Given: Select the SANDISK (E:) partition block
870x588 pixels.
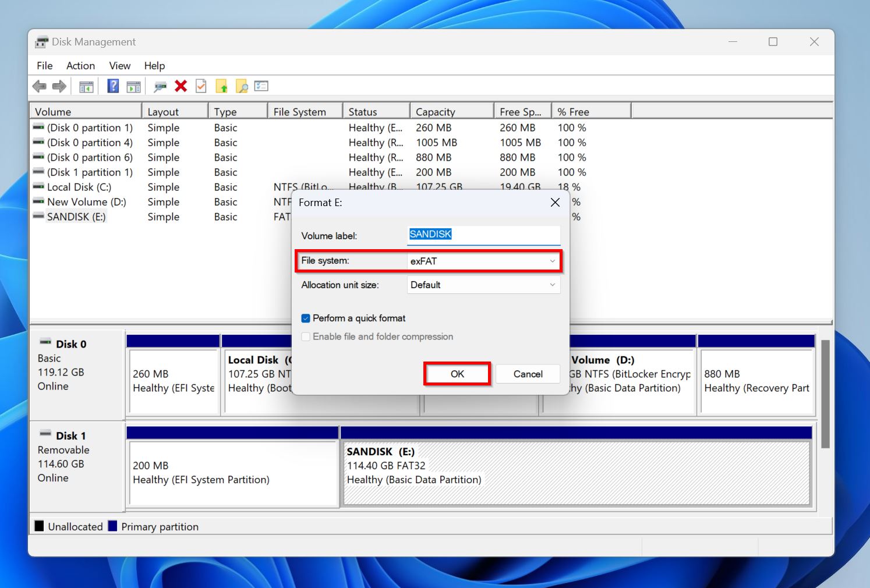Looking at the screenshot, I should pos(577,472).
